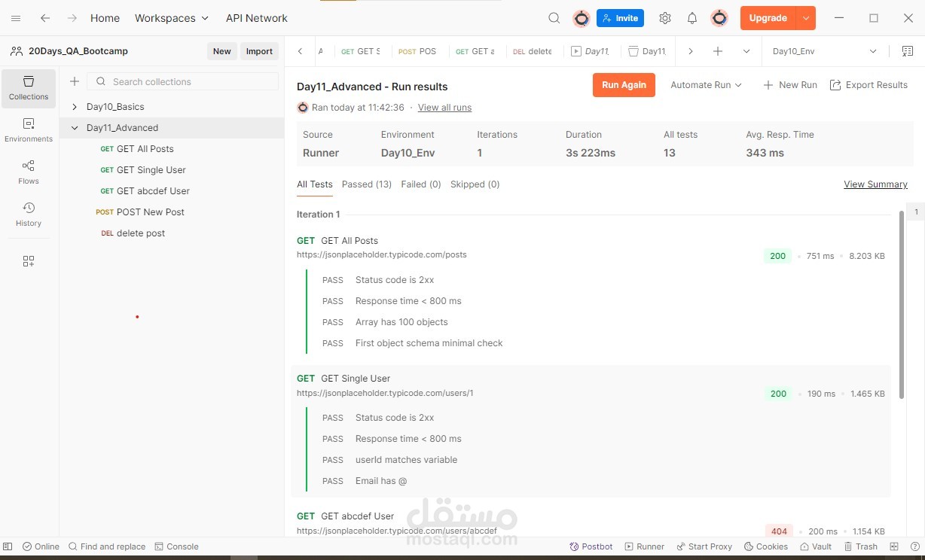Click the Run Again button
This screenshot has height=560, width=925.
click(x=624, y=85)
